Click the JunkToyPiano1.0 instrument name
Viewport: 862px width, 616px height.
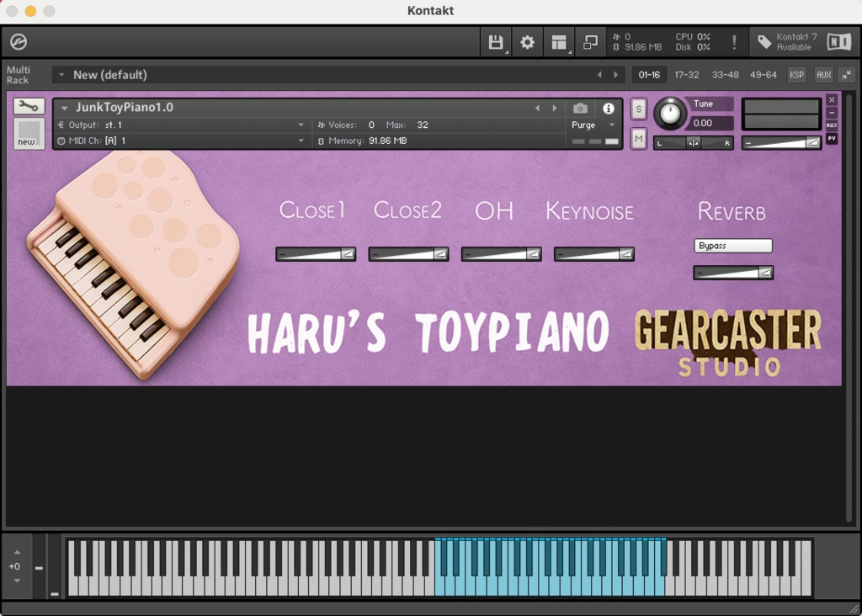(x=125, y=107)
